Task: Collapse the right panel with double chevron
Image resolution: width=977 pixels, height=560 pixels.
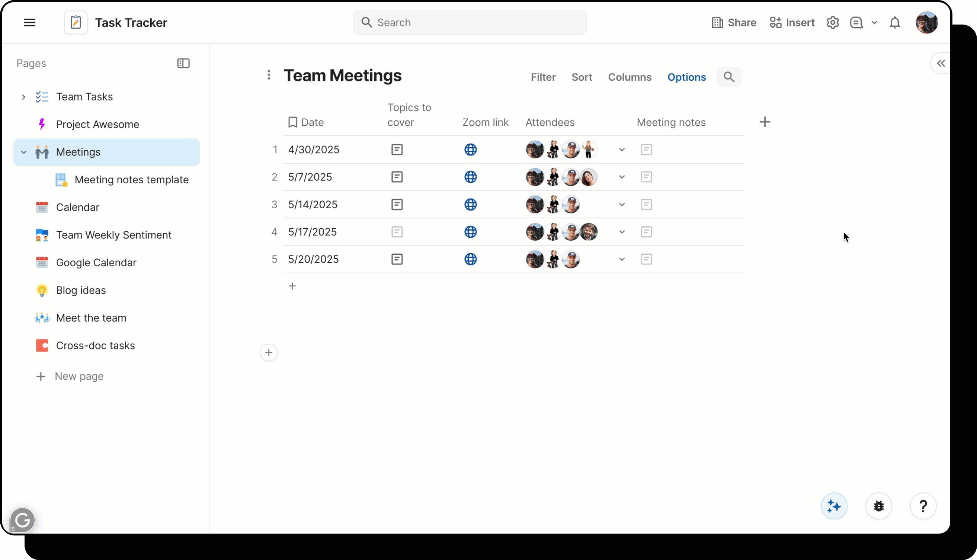Action: click(x=941, y=63)
